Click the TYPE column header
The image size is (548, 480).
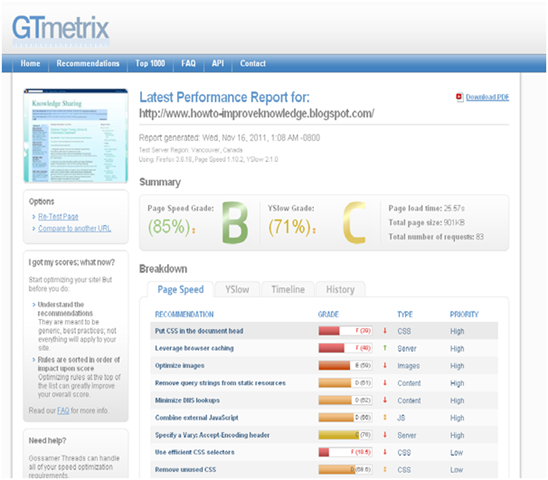coord(405,314)
